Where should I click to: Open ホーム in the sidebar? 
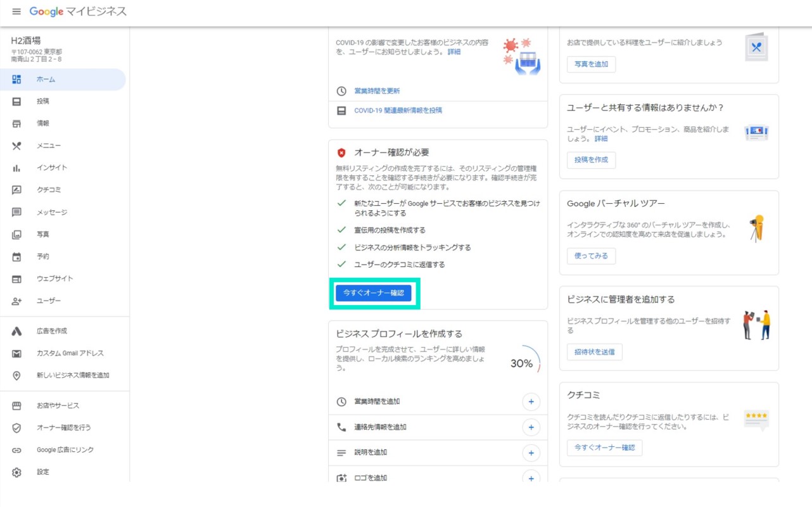click(x=63, y=79)
